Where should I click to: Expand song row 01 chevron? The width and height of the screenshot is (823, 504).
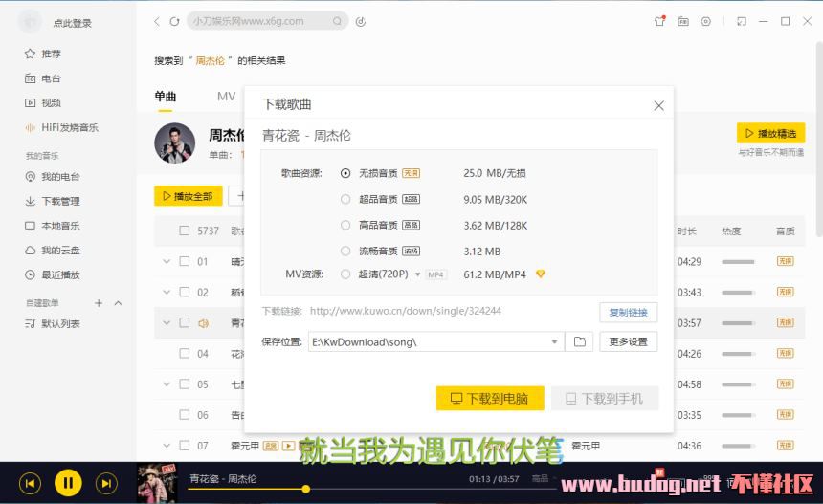(x=167, y=261)
